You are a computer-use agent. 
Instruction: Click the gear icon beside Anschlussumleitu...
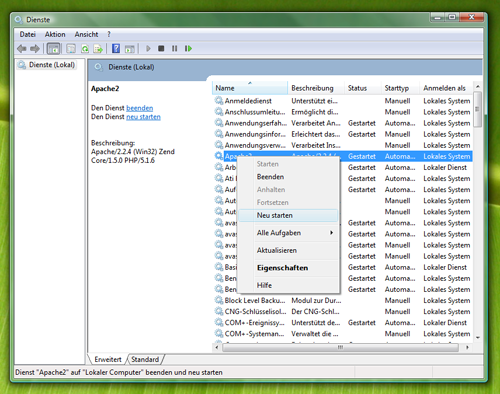pos(219,111)
